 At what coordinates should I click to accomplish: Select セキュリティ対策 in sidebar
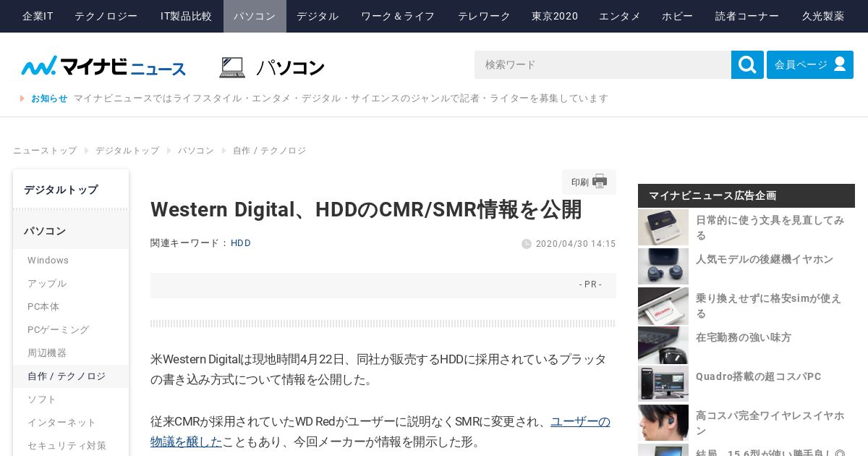pos(71,445)
